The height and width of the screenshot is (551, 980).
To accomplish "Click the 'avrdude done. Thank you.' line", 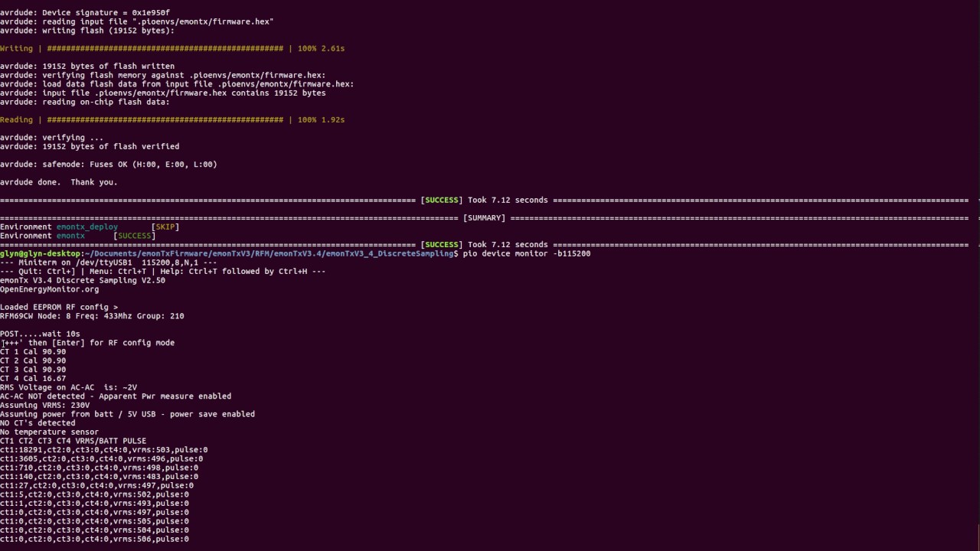I will tap(58, 182).
